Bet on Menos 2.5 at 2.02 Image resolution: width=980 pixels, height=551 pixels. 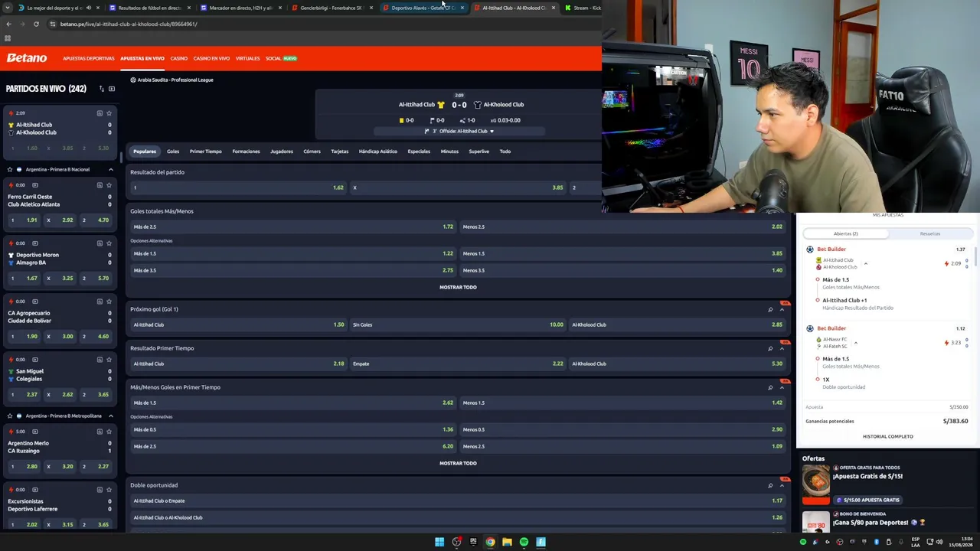(x=622, y=227)
